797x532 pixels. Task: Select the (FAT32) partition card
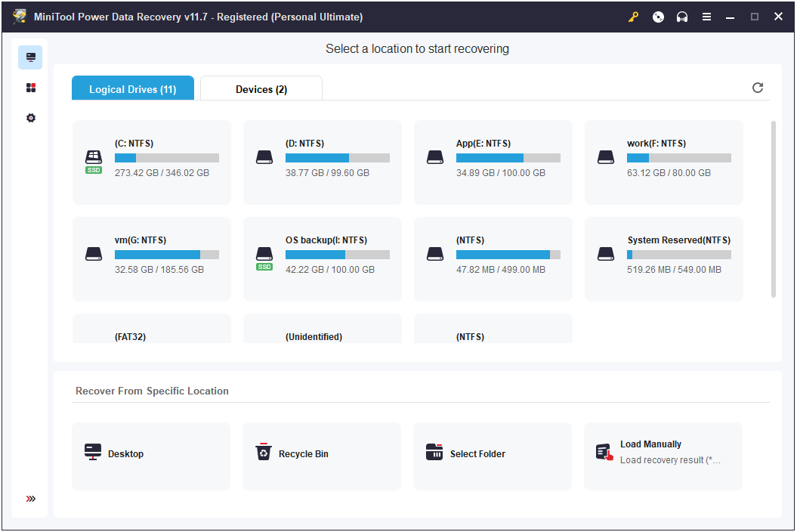(152, 329)
